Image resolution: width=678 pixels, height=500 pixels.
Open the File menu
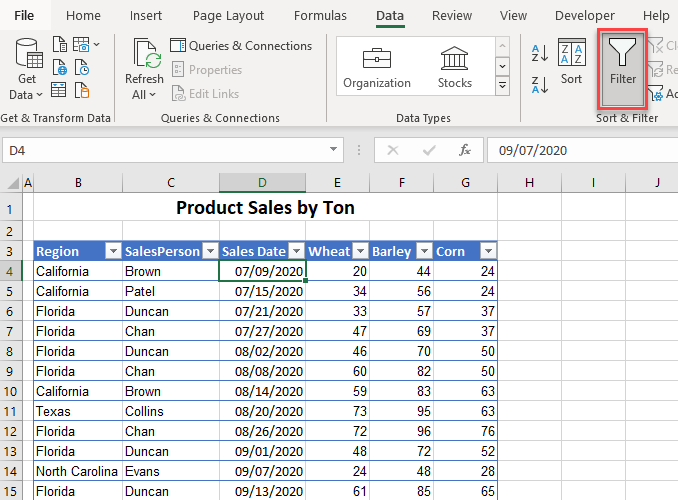tap(24, 15)
